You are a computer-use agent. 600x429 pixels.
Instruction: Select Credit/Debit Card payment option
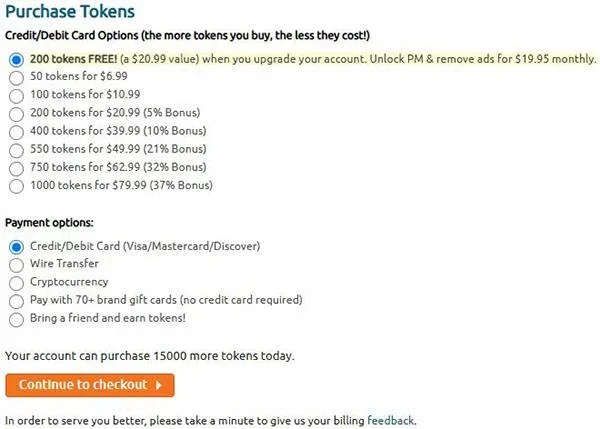[16, 247]
